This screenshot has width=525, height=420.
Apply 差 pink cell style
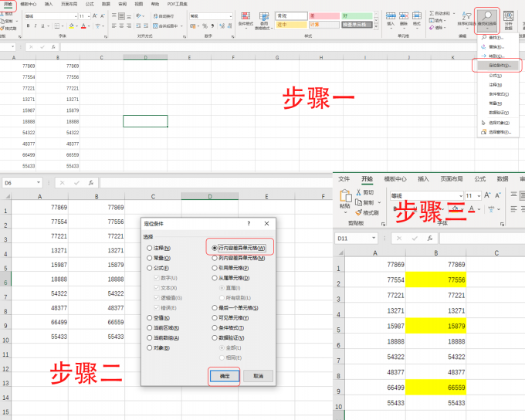tap(324, 16)
